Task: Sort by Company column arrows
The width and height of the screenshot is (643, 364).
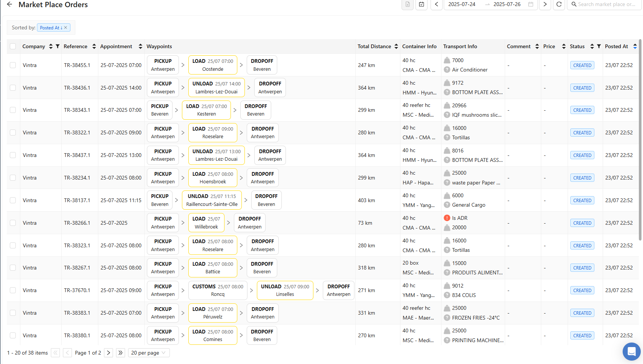Action: point(51,46)
